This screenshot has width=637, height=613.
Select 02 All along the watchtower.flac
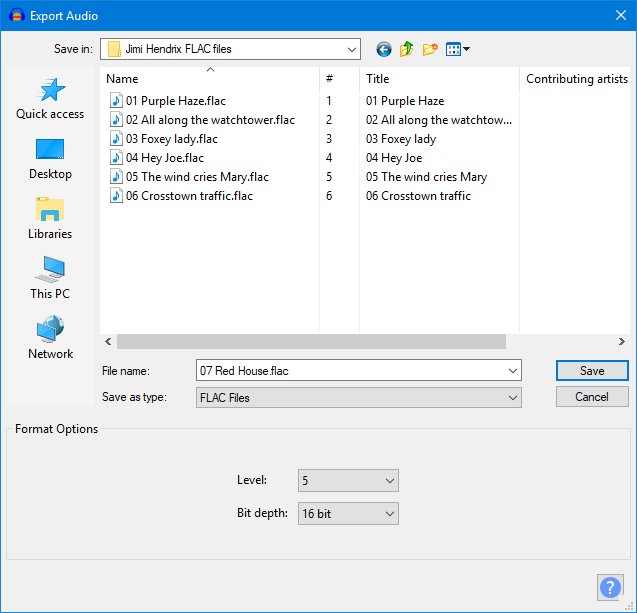point(210,120)
